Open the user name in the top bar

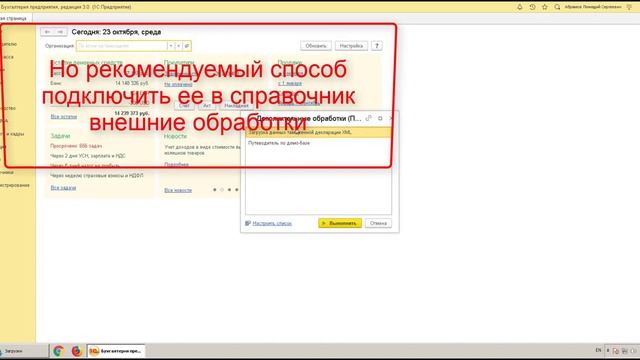(593, 7)
